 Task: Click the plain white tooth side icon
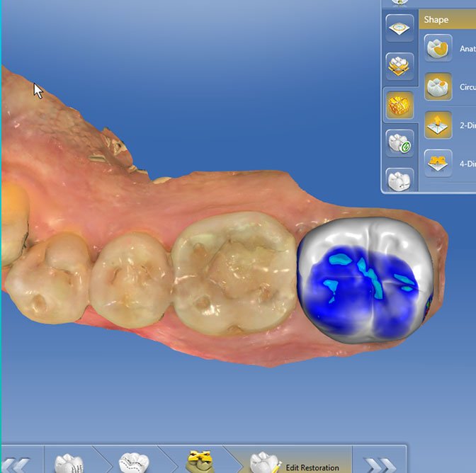tap(399, 180)
